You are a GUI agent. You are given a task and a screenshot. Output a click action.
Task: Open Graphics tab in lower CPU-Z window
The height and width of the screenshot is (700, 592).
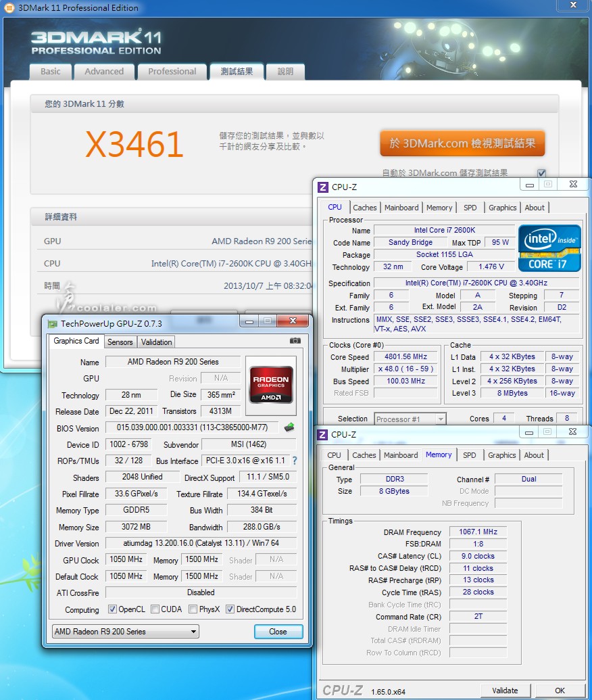coord(502,455)
